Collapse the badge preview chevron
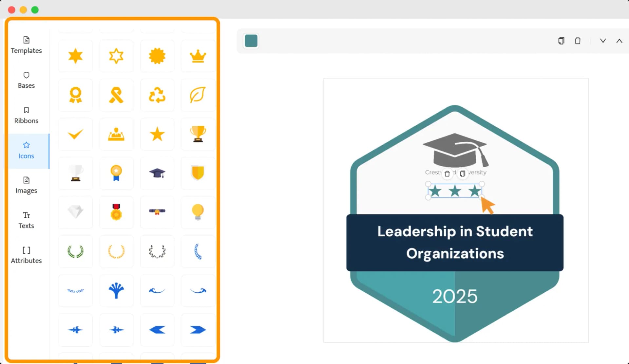Screen dimensions: 629x364 click(x=619, y=41)
